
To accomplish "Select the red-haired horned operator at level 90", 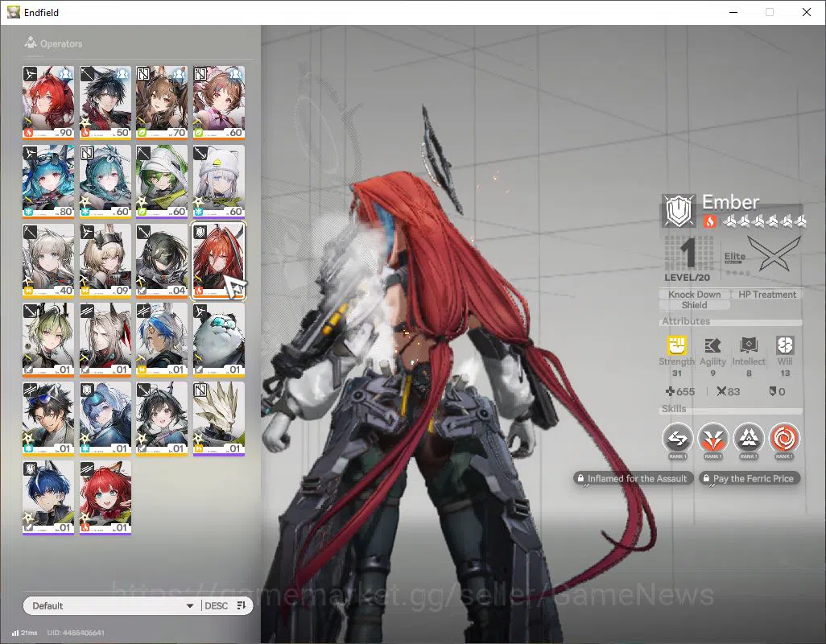I will [48, 102].
